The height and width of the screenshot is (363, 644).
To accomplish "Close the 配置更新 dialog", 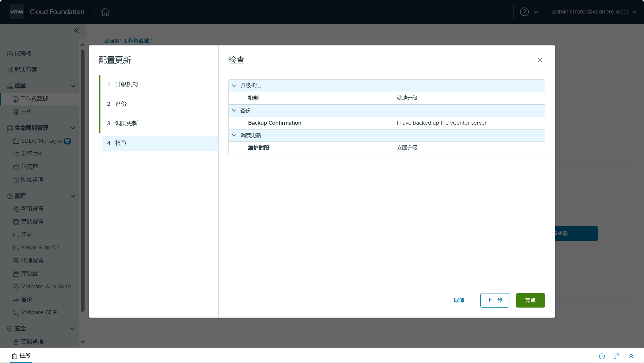I will [x=540, y=60].
